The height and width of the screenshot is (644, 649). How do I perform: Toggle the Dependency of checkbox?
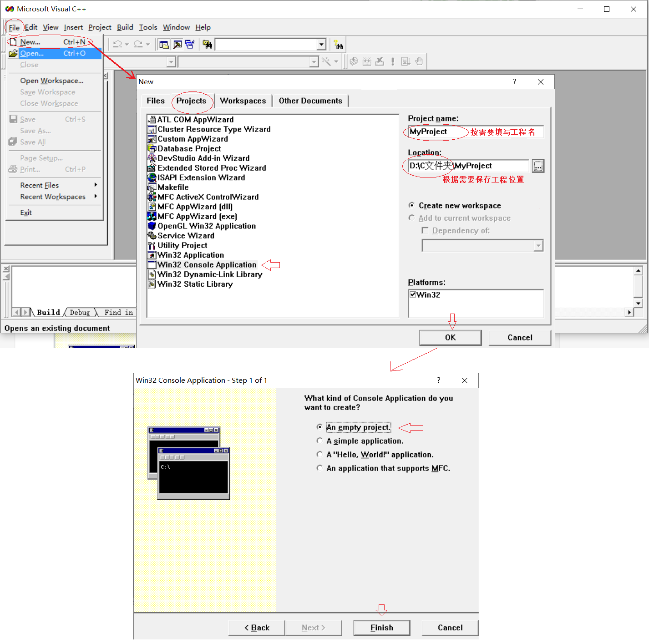point(425,230)
